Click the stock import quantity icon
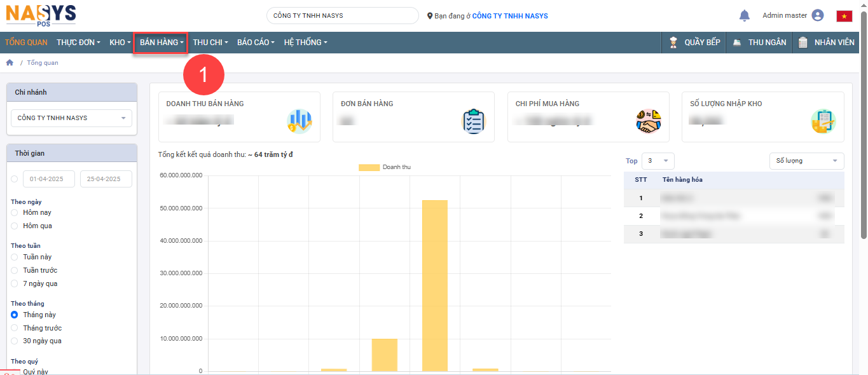868x375 pixels. click(x=823, y=121)
